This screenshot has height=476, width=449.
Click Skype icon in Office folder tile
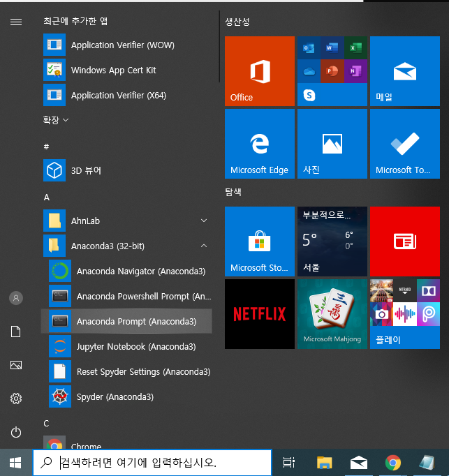coord(309,95)
